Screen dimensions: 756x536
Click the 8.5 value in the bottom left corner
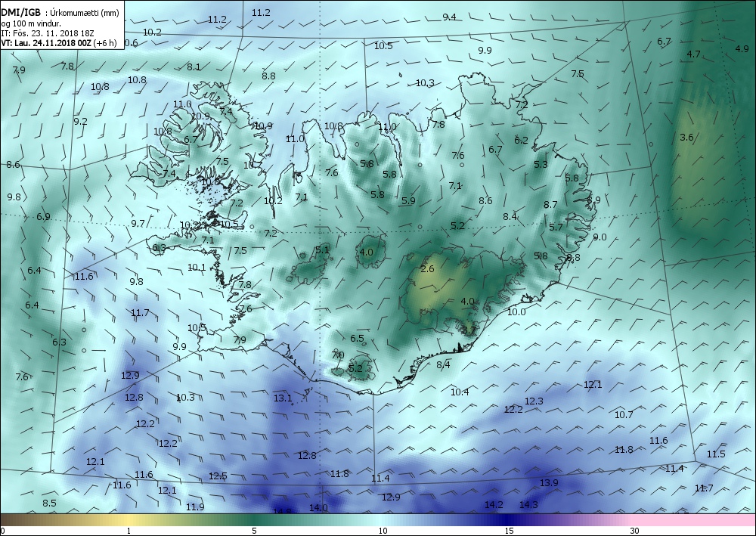(49, 503)
